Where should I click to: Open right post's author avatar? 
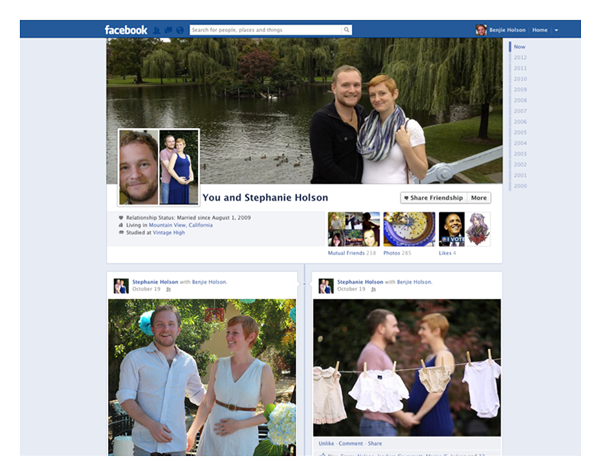coord(326,286)
